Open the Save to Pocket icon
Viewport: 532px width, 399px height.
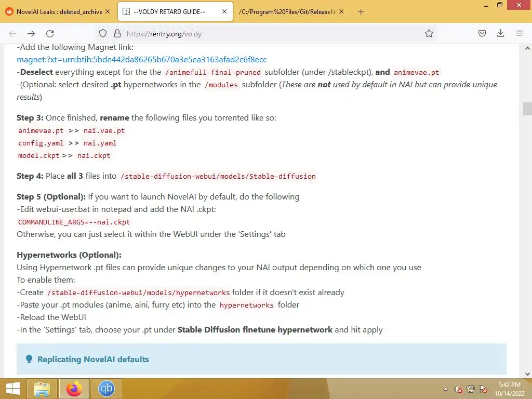pos(482,33)
